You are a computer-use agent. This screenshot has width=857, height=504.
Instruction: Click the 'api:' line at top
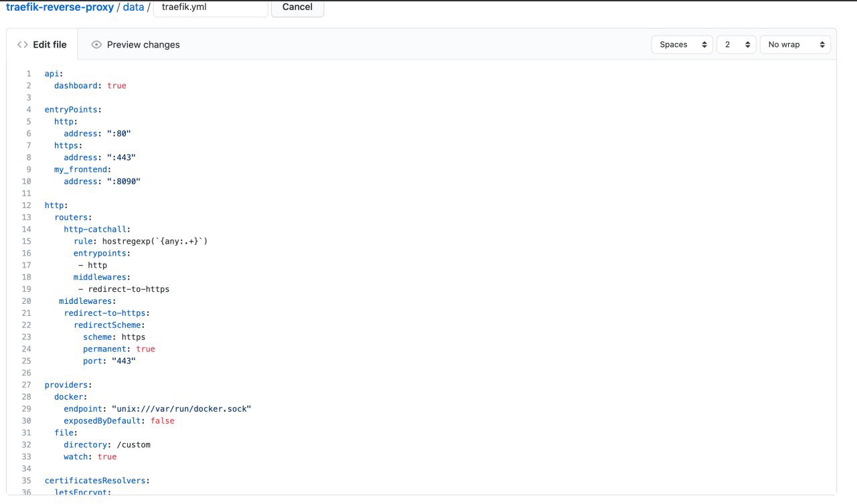[54, 74]
